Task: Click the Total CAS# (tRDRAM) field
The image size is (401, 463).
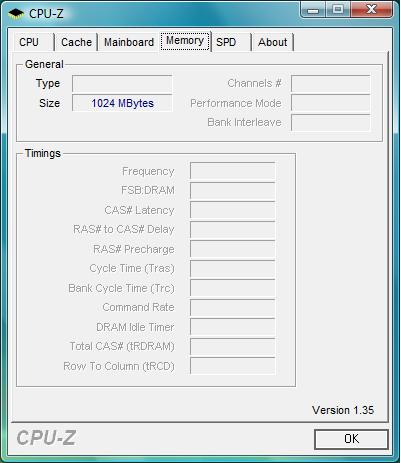Action: tap(233, 346)
